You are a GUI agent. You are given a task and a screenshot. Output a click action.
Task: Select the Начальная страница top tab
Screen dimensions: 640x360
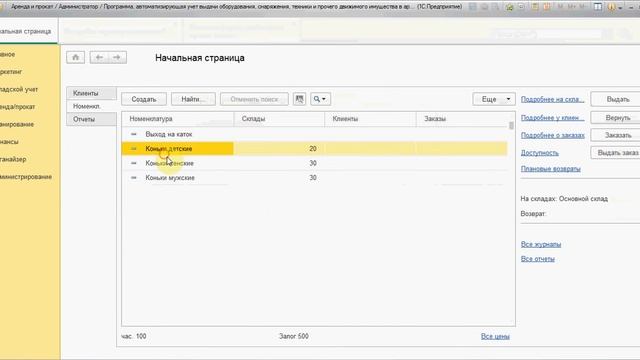click(x=29, y=31)
